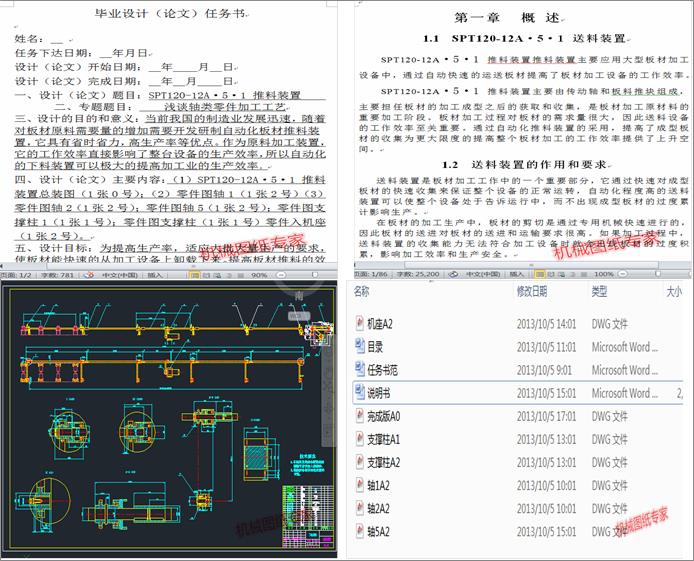Click 页面: 1/86 page indicator in right Word
This screenshot has width=694, height=561.
(373, 274)
